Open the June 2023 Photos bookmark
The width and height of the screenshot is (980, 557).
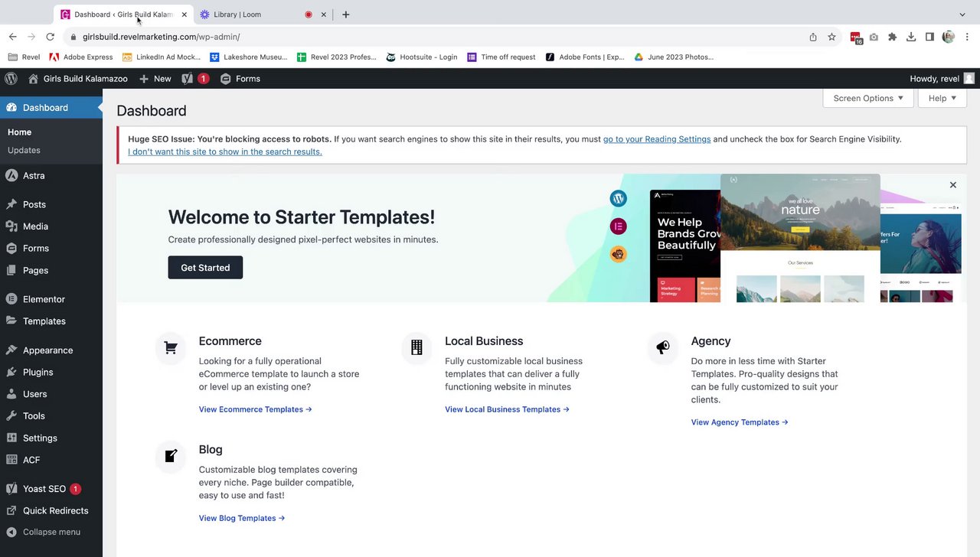[x=674, y=57]
